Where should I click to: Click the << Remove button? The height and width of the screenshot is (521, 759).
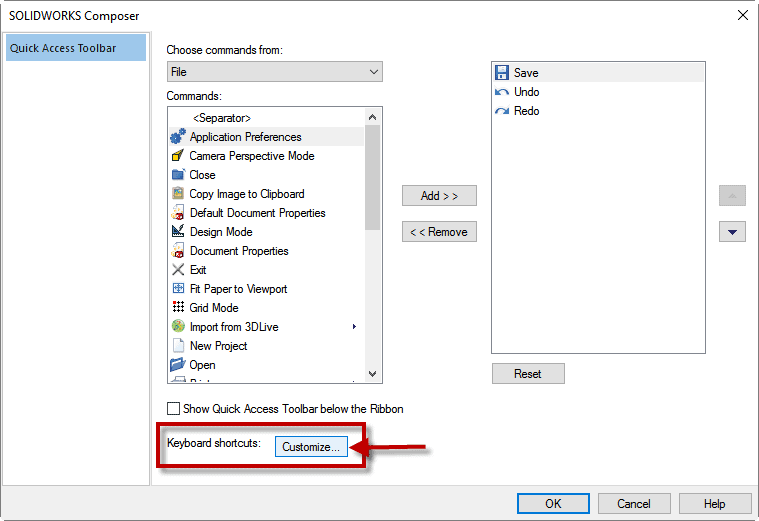point(439,232)
